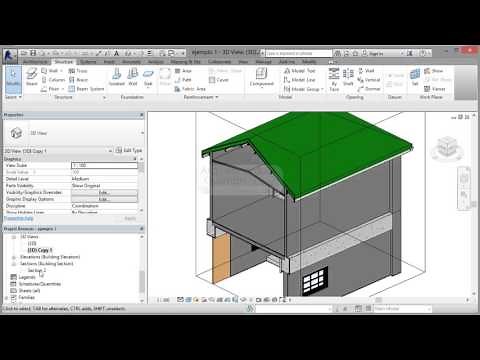The height and width of the screenshot is (360, 480).
Task: Select the Truss tool
Action: tap(78, 71)
